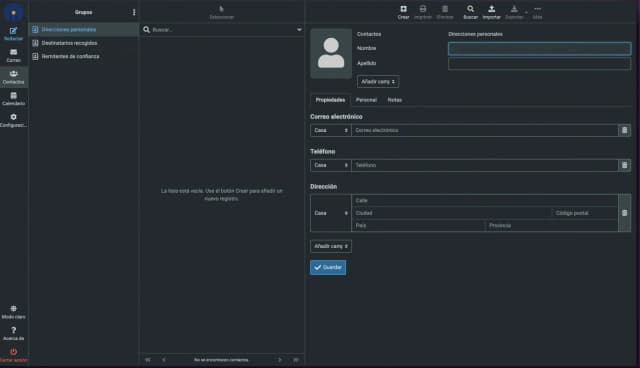Image resolution: width=640 pixels, height=368 pixels.
Task: Click the Provincia input field
Action: point(551,225)
